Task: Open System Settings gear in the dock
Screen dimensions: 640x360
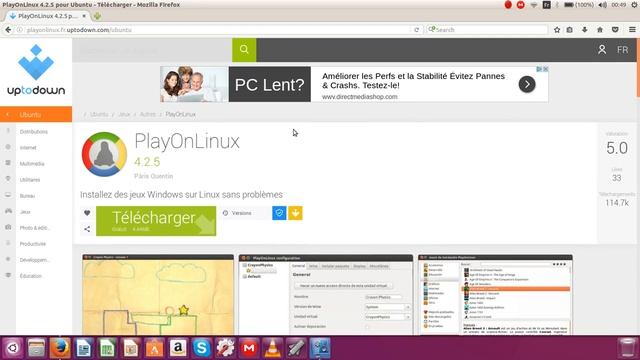Action: 225,348
